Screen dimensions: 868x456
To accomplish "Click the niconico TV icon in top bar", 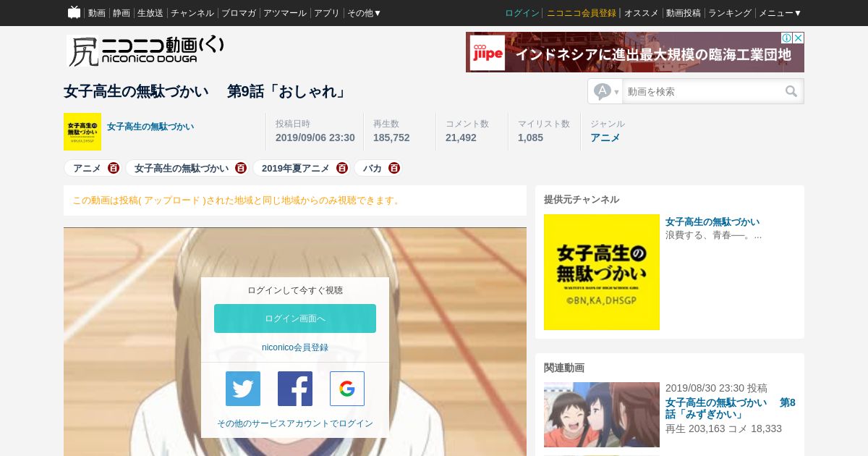I will pos(74,12).
